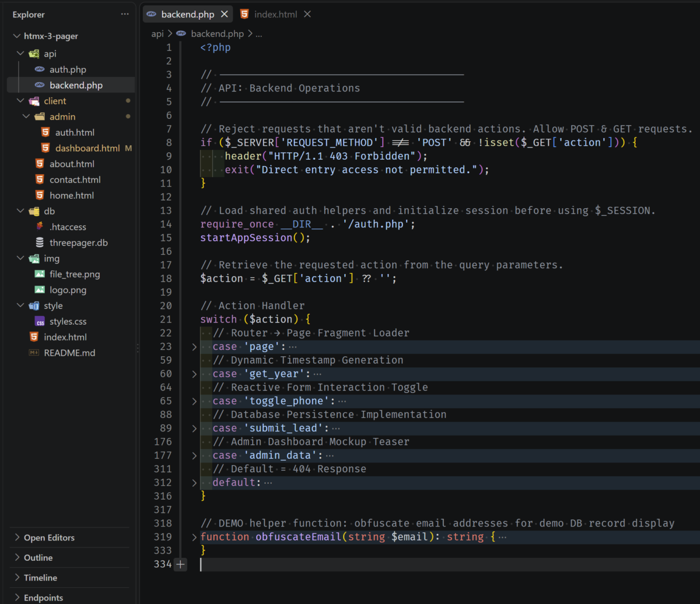Screen dimensions: 700x604
Task: Close the backend.php tab
Action: tap(225, 14)
